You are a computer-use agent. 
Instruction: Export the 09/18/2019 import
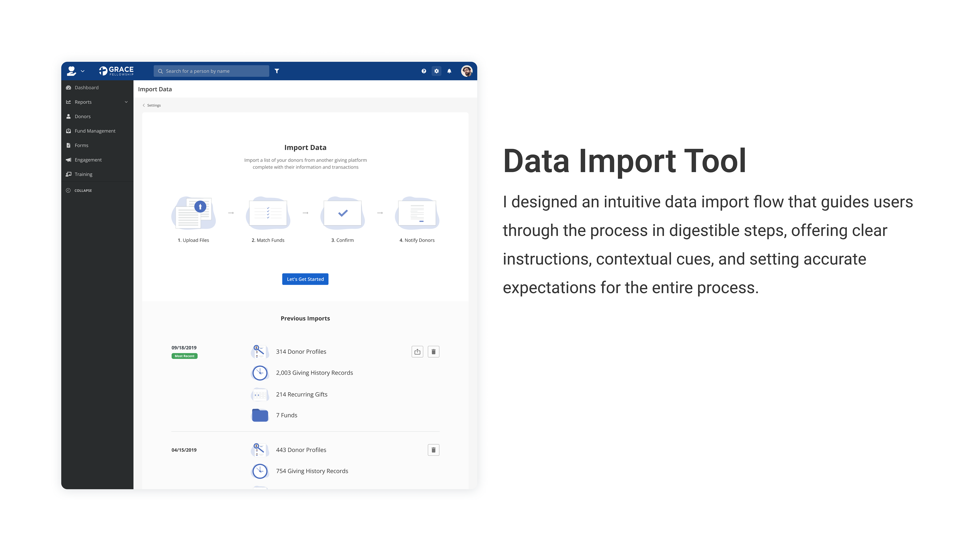pyautogui.click(x=417, y=352)
